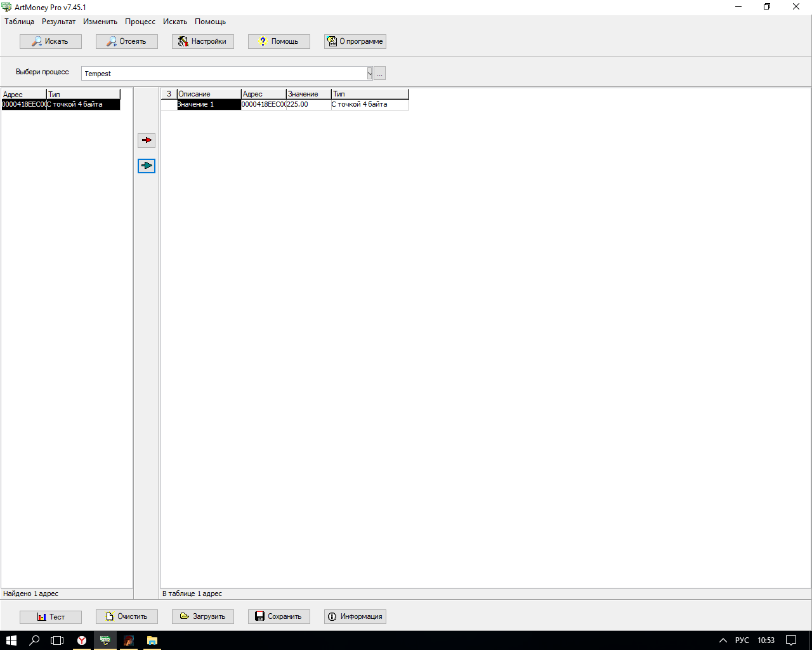This screenshot has height=650, width=812.
Task: Click 'С точкой 4 байта' type cell in table
Action: 370,104
